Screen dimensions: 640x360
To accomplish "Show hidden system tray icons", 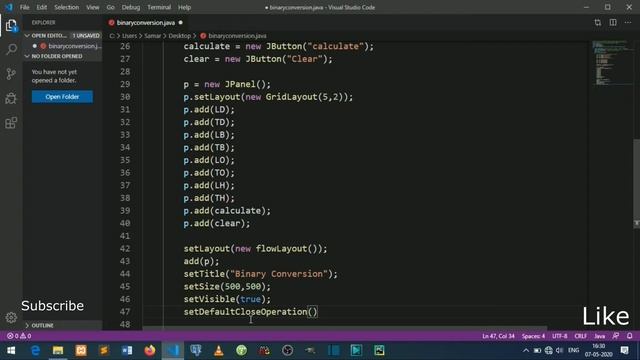I will tap(526, 350).
